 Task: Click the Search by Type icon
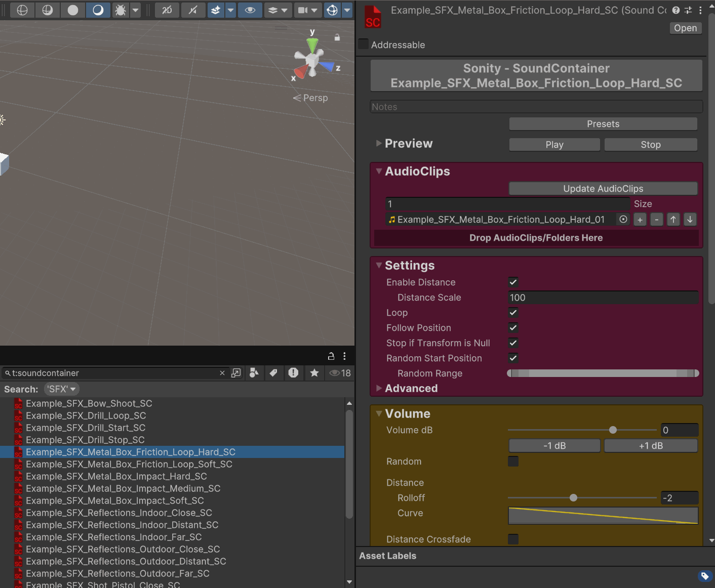point(254,373)
